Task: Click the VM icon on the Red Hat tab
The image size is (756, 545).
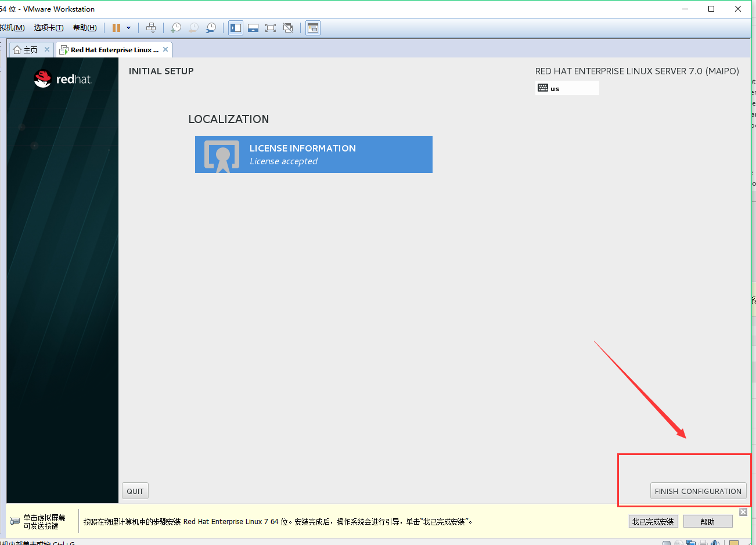Action: 64,50
